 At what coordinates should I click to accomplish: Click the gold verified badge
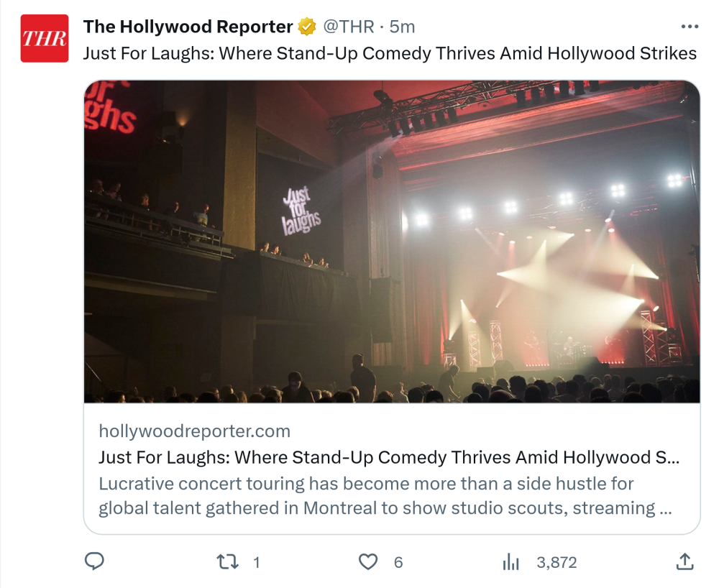point(307,27)
